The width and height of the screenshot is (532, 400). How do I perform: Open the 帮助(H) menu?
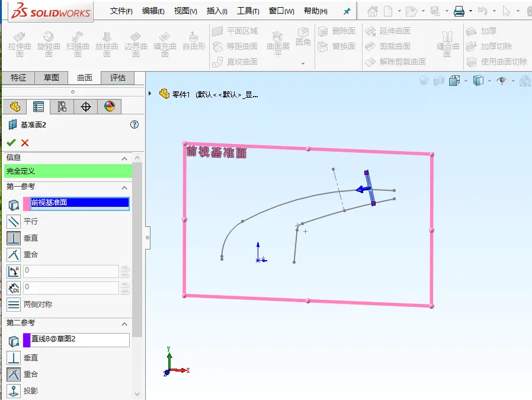[316, 11]
